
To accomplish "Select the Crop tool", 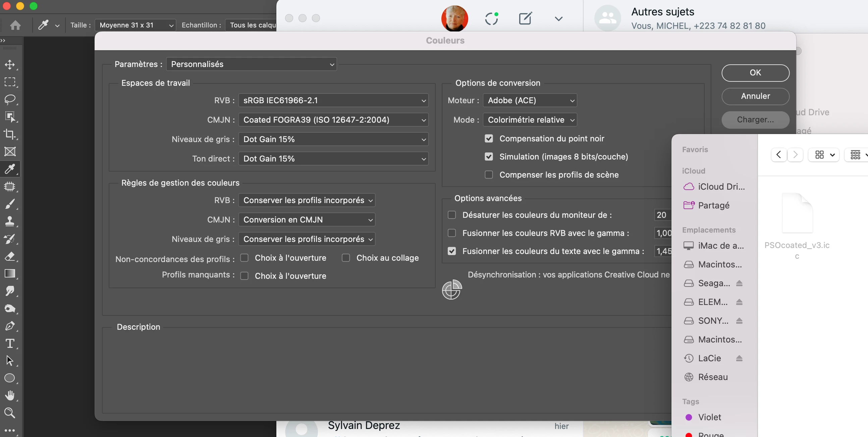I will [x=10, y=134].
